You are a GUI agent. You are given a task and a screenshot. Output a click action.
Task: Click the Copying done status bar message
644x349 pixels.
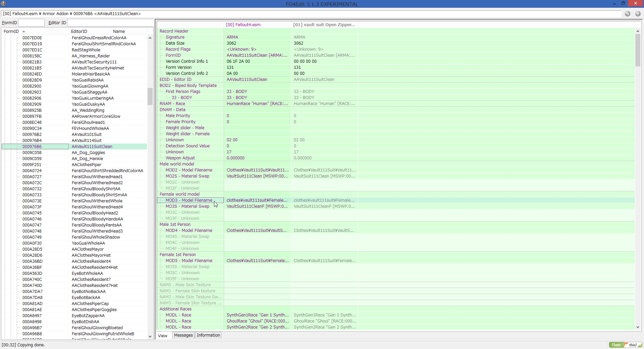pos(23,345)
